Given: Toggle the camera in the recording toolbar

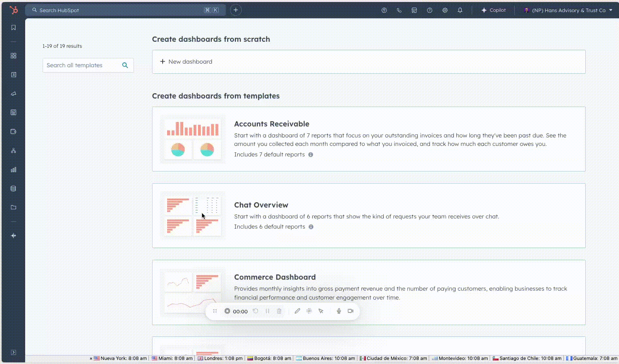Looking at the screenshot, I should coord(350,311).
